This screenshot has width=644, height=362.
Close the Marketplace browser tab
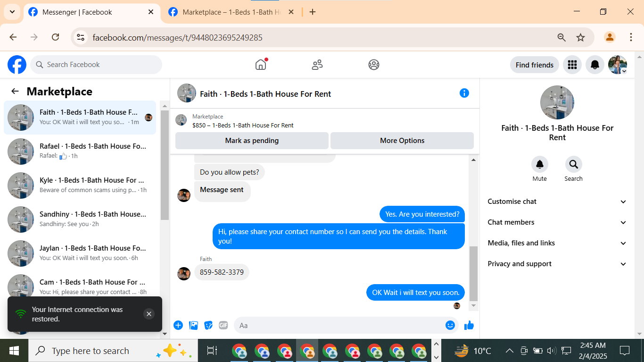[291, 12]
